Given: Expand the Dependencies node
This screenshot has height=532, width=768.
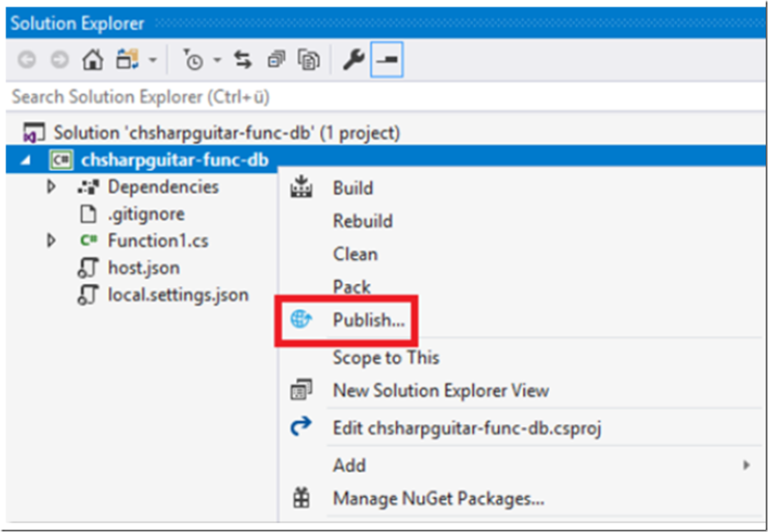Looking at the screenshot, I should point(51,186).
